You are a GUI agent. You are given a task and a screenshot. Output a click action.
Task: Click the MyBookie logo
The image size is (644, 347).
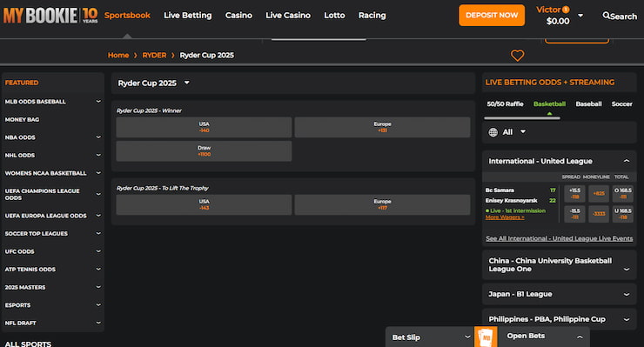coord(50,16)
